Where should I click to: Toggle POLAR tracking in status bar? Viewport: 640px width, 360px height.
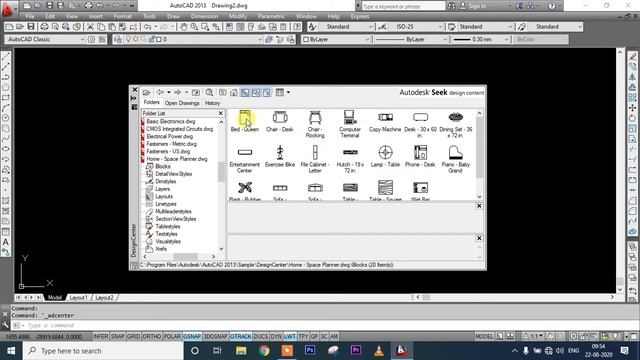[x=172, y=336]
